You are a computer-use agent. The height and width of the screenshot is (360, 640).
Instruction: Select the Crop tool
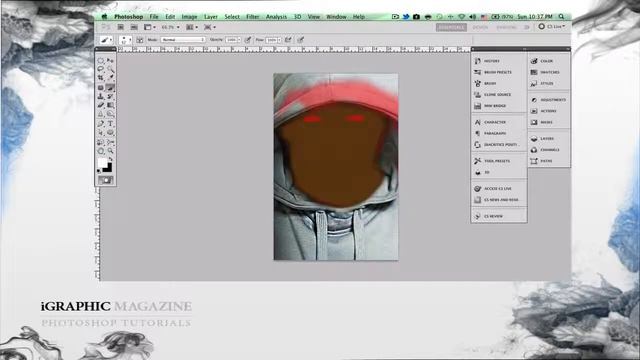101,78
